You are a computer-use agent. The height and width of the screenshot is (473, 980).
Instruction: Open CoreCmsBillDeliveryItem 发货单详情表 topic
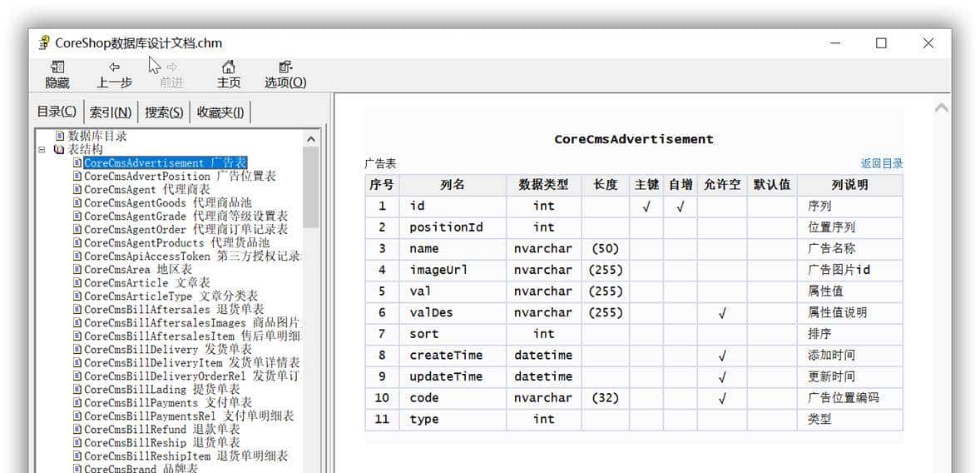(192, 363)
